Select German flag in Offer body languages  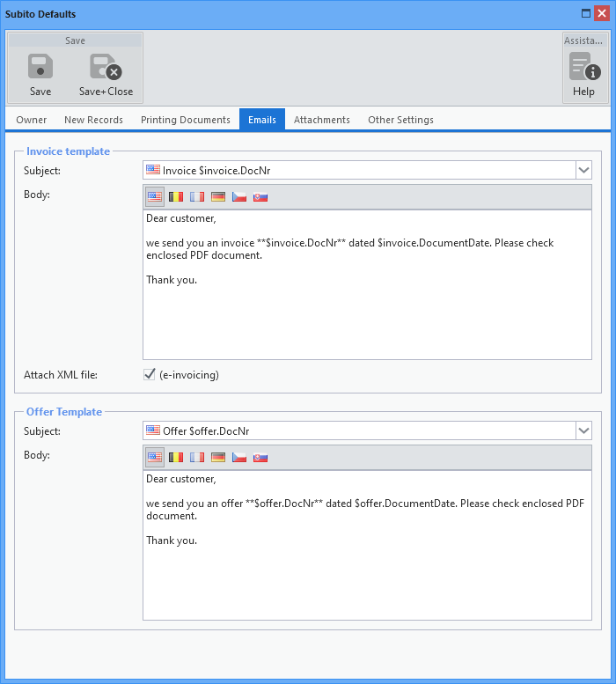[x=218, y=457]
